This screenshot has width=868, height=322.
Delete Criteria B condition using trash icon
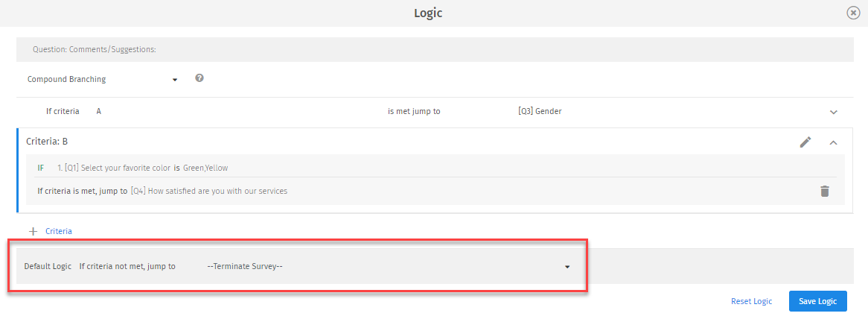coord(824,191)
